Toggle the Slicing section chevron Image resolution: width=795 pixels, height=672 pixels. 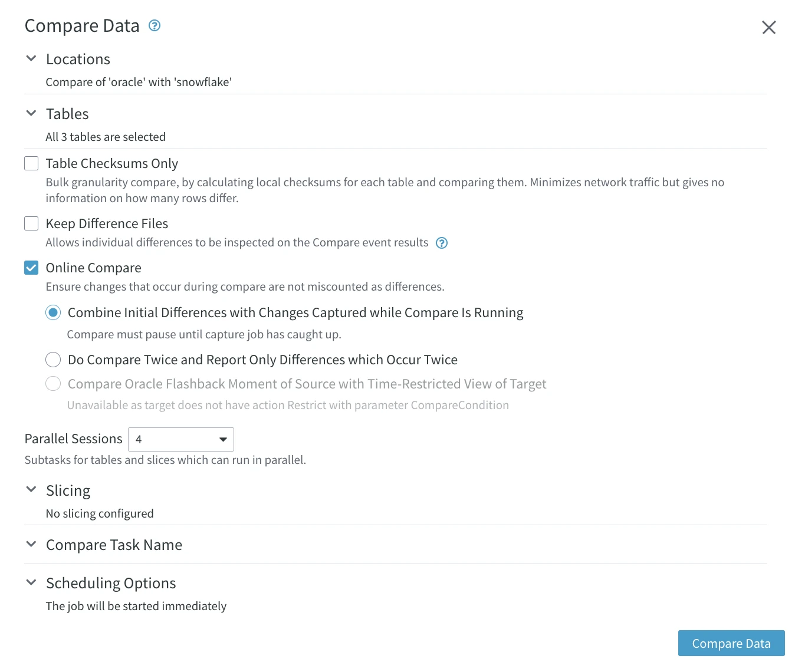[x=31, y=490]
